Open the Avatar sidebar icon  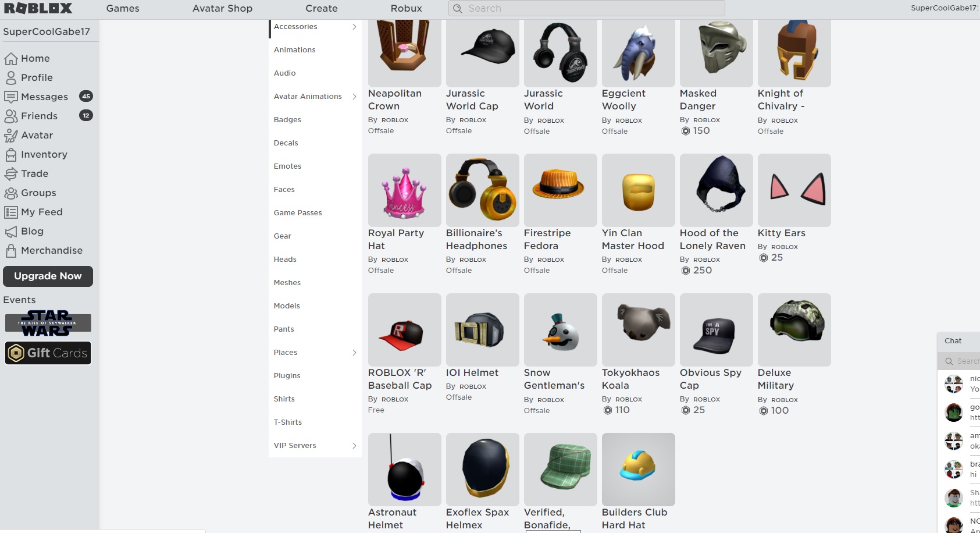[10, 136]
